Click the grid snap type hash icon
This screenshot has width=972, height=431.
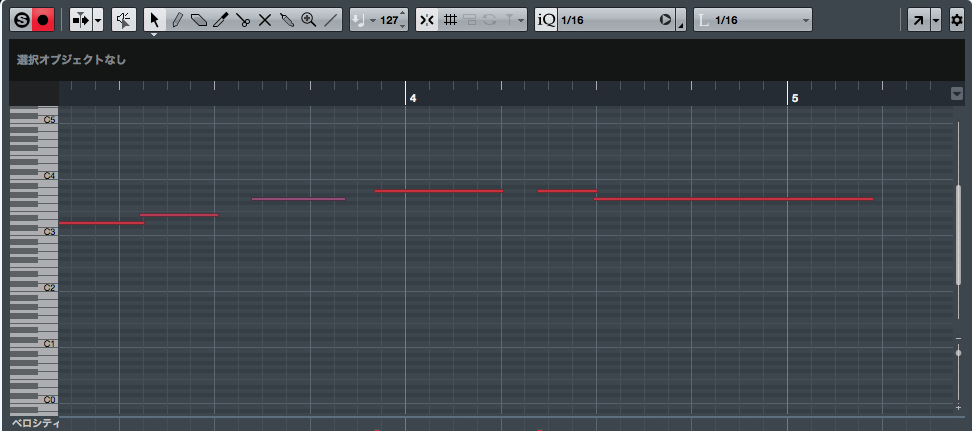click(x=451, y=20)
